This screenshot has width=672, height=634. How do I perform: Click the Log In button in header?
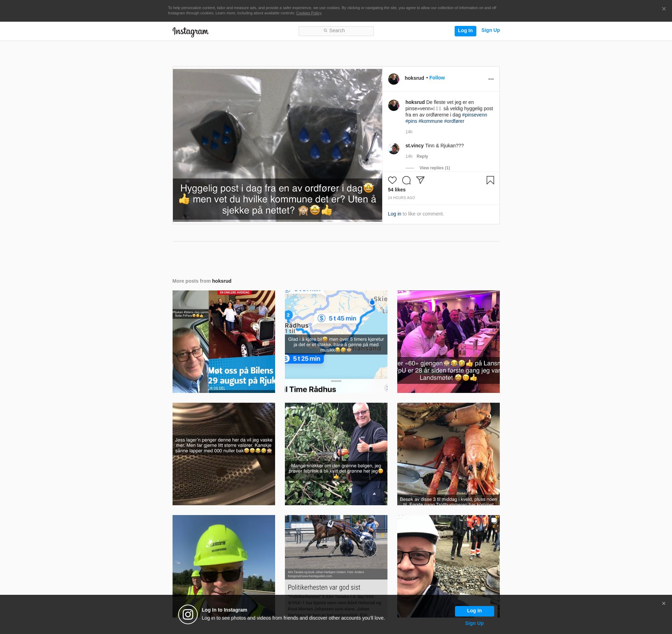[465, 31]
